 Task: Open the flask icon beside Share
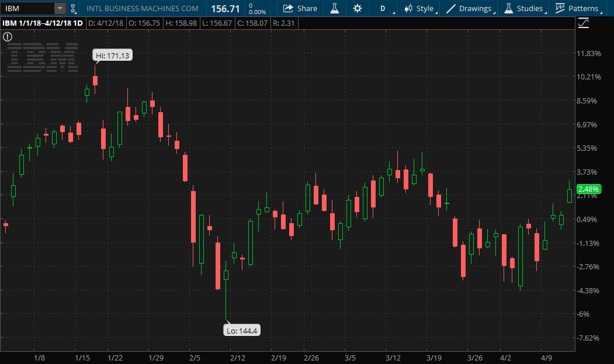point(334,8)
